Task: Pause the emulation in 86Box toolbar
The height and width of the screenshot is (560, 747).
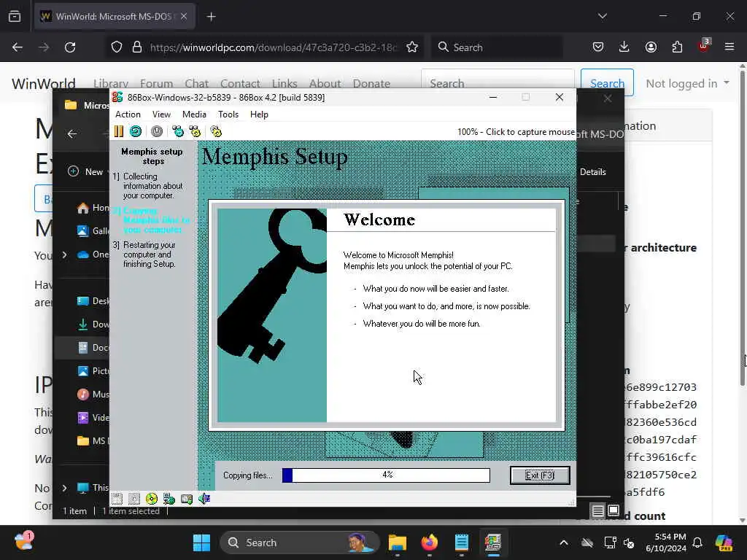Action: [119, 131]
